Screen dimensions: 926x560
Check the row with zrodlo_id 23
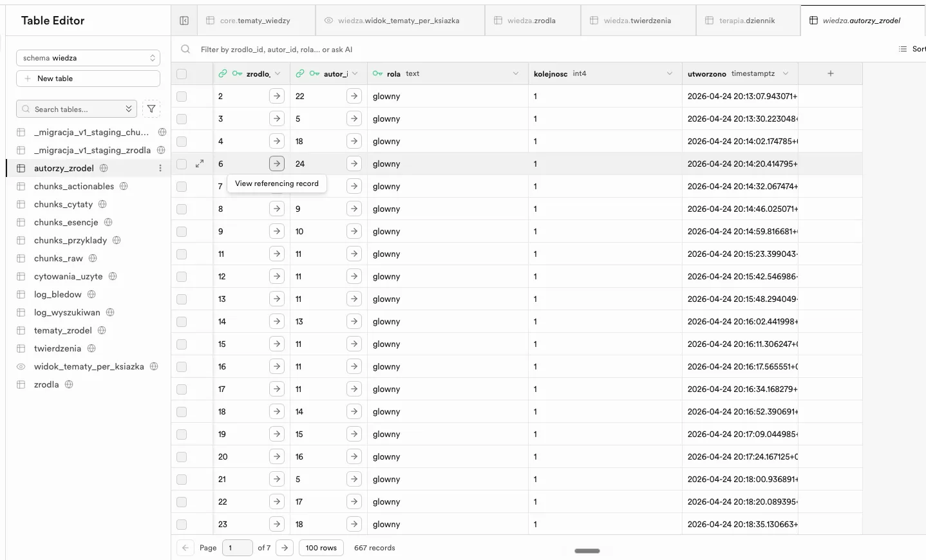pos(182,525)
